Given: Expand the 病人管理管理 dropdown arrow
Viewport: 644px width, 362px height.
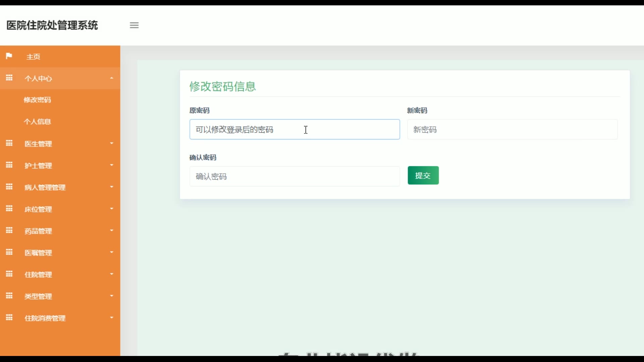Looking at the screenshot, I should pyautogui.click(x=112, y=187).
